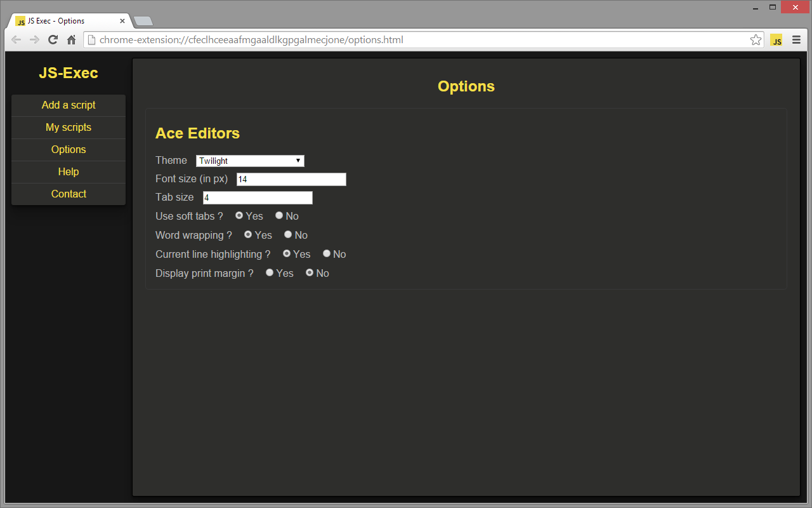This screenshot has width=812, height=508.
Task: Open the JS extension icon in toolbar
Action: click(776, 40)
